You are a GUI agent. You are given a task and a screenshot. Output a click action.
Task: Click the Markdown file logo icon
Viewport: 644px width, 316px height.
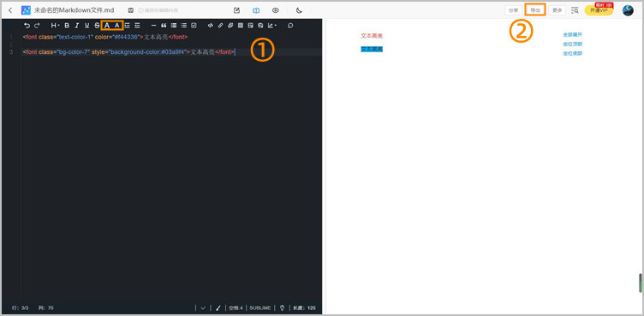pyautogui.click(x=26, y=10)
